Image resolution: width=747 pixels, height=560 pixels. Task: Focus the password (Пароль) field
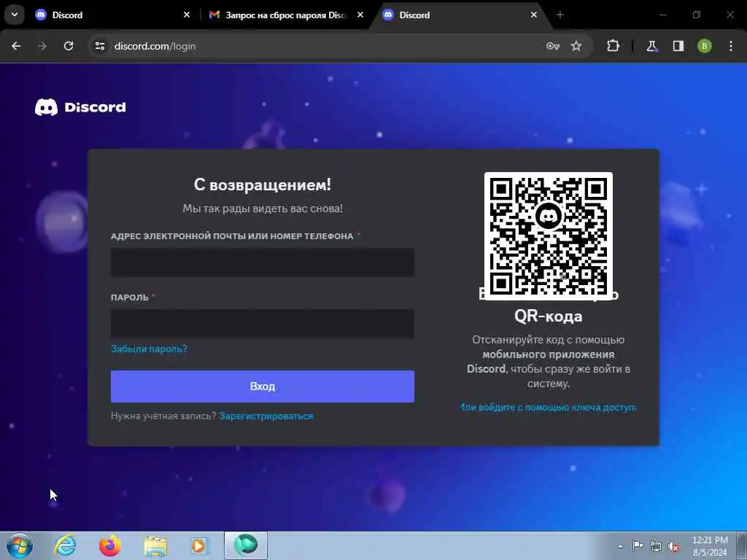tap(263, 324)
